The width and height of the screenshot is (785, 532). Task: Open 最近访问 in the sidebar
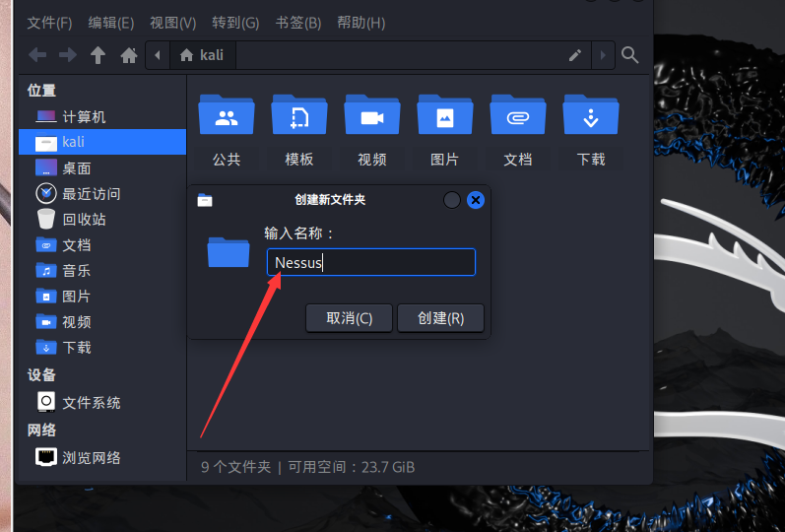[102, 193]
